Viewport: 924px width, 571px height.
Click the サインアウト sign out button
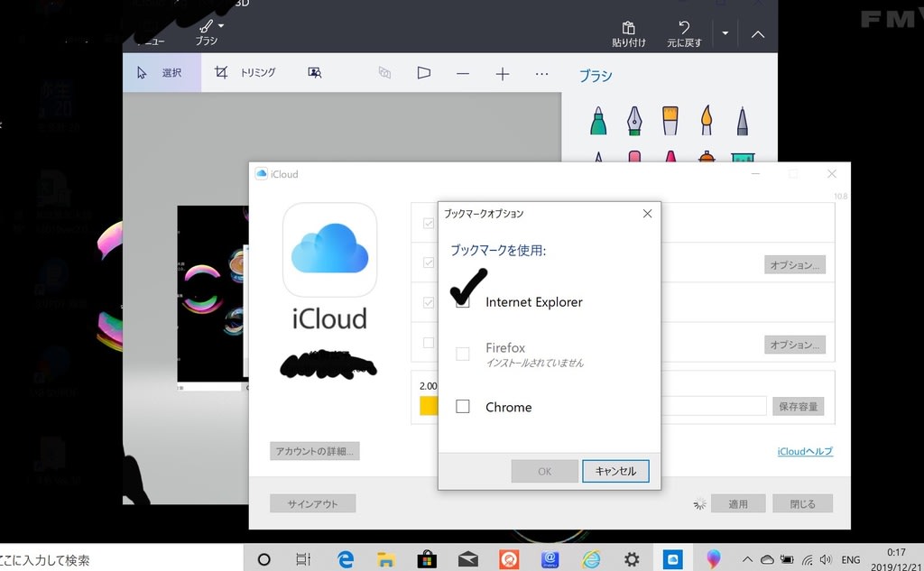pos(313,504)
